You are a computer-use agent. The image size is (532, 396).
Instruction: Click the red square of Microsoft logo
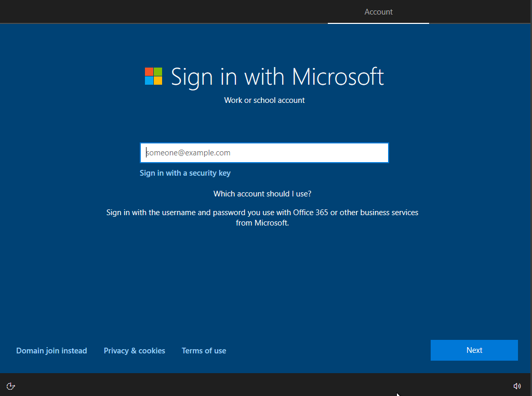[149, 72]
